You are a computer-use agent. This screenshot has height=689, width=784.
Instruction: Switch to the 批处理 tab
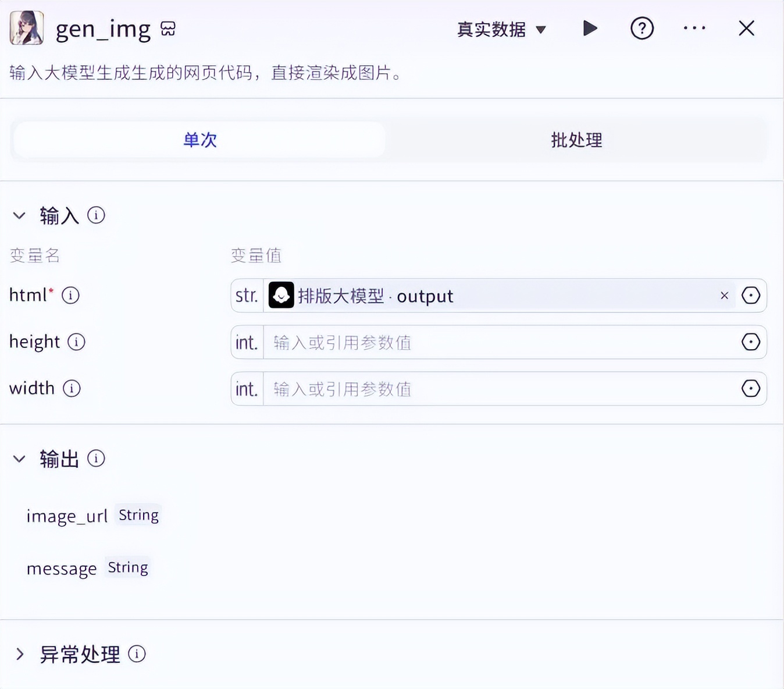[x=576, y=140]
